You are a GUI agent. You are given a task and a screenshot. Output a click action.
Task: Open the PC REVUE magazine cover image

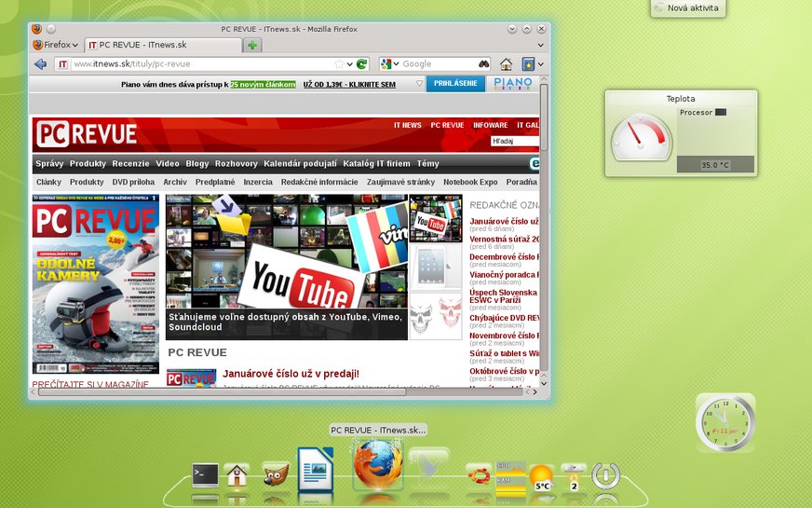[x=96, y=284]
